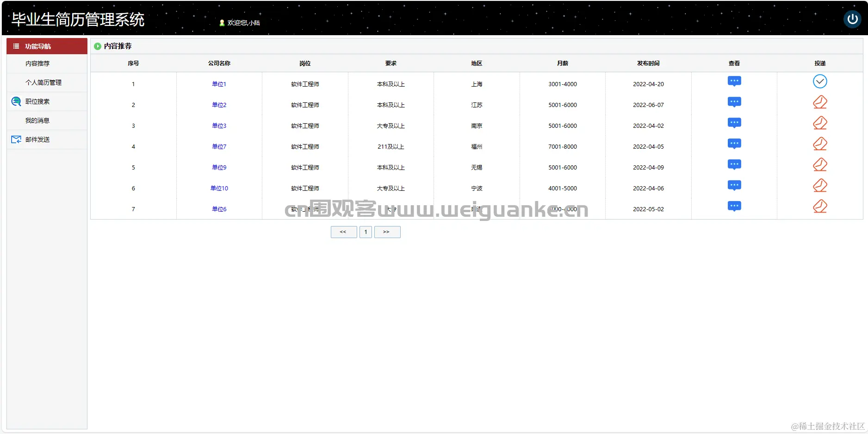This screenshot has height=434, width=868.
Task: Click salary value 7001-8000
Action: (563, 147)
